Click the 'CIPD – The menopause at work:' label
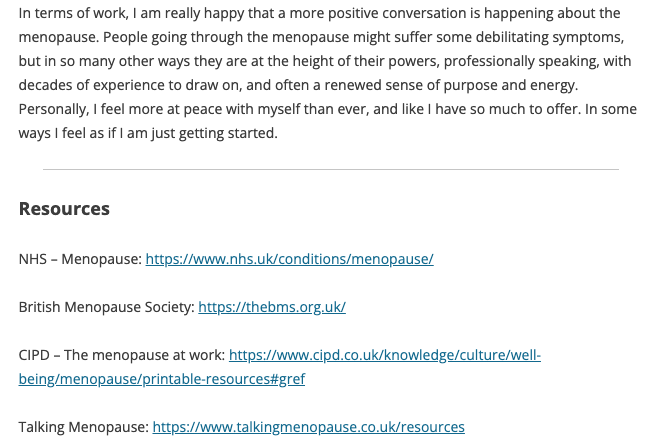Image resolution: width=656 pixels, height=448 pixels. (122, 355)
